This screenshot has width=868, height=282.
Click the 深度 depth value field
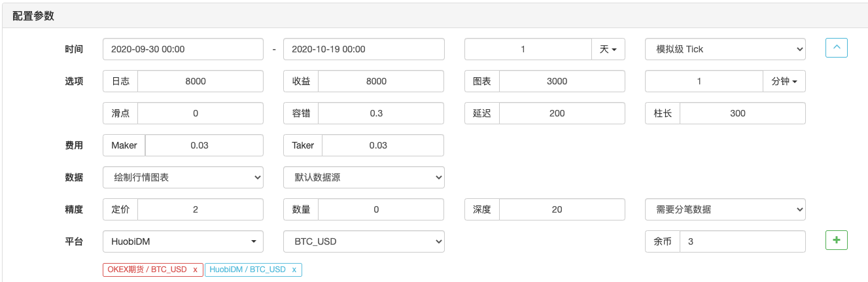[x=562, y=209]
